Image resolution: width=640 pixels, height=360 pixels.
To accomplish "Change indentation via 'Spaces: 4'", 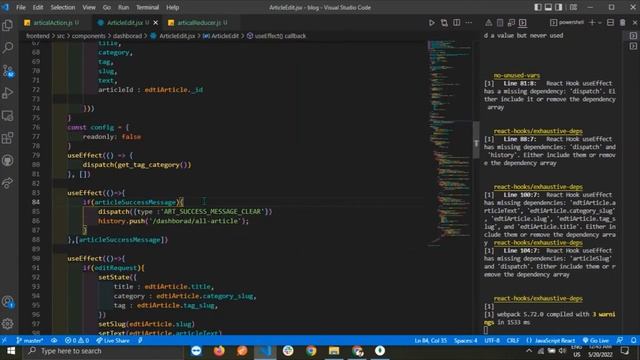I will click(x=465, y=340).
